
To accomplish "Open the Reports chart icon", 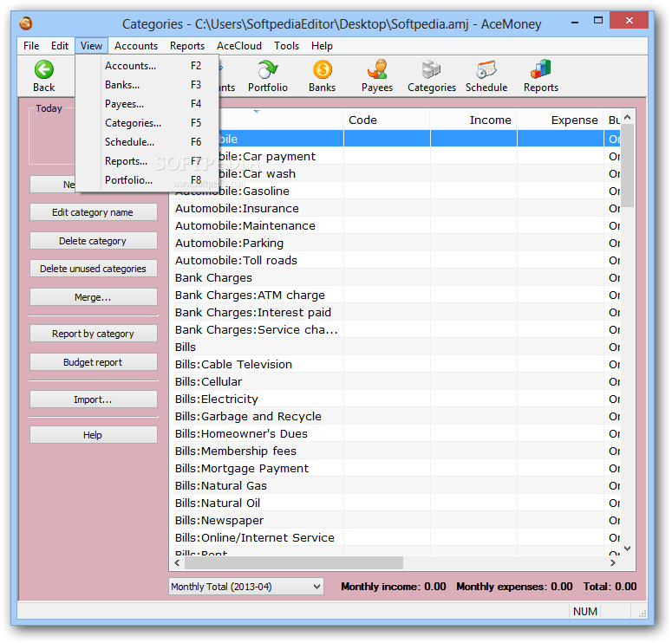I will pyautogui.click(x=541, y=70).
